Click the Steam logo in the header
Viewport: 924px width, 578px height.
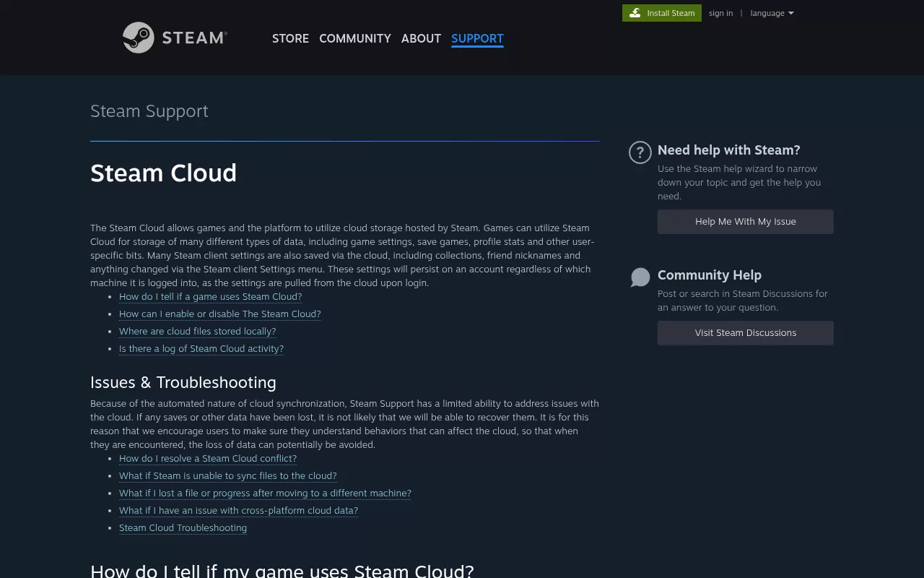tap(175, 38)
